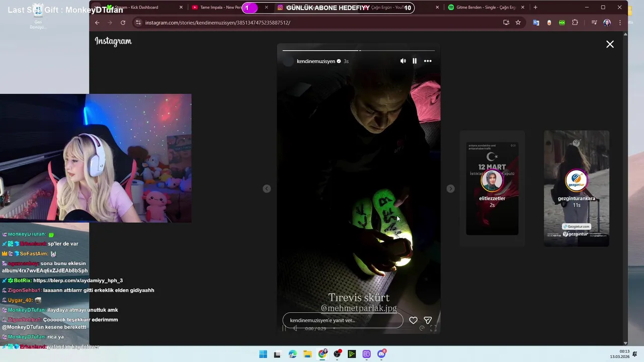Viewport: 644px width, 362px height.
Task: Open the purple app on taskbar
Action: [367, 354]
